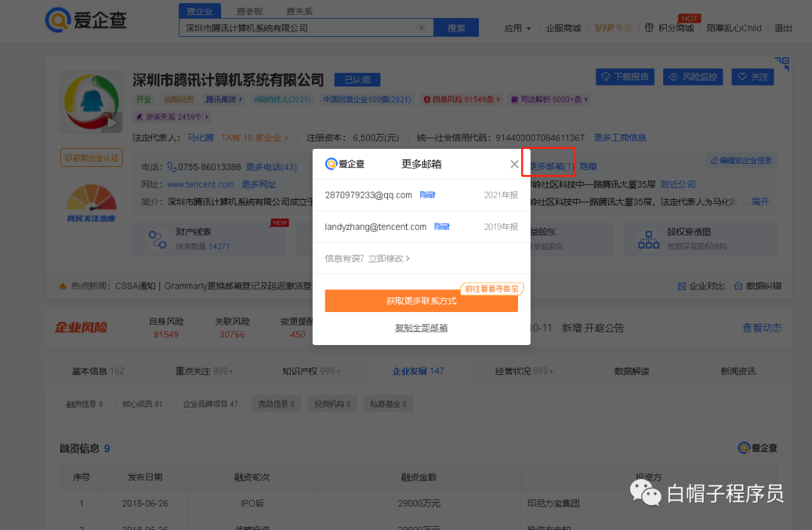This screenshot has width=812, height=530.
Task: Open the VIP专区 link
Action: [x=614, y=28]
